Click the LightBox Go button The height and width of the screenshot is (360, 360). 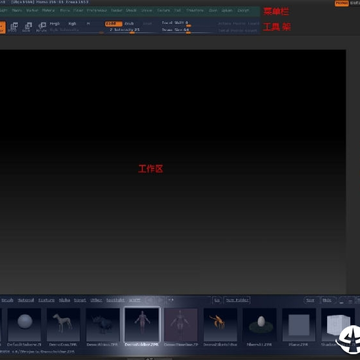(x=217, y=300)
